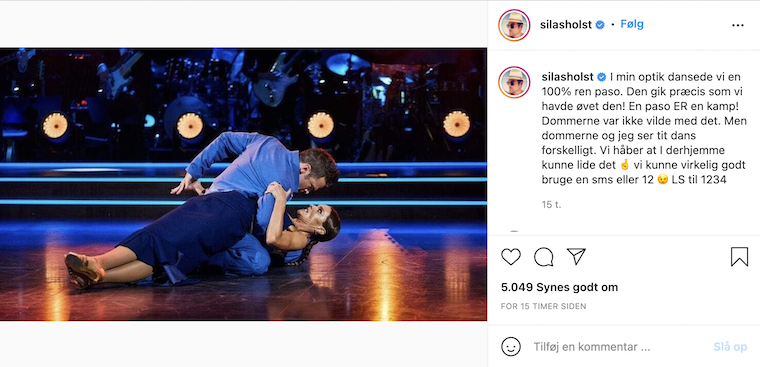
Task: Click the FOR 15 TIMER SIDEN timestamp
Action: click(543, 306)
